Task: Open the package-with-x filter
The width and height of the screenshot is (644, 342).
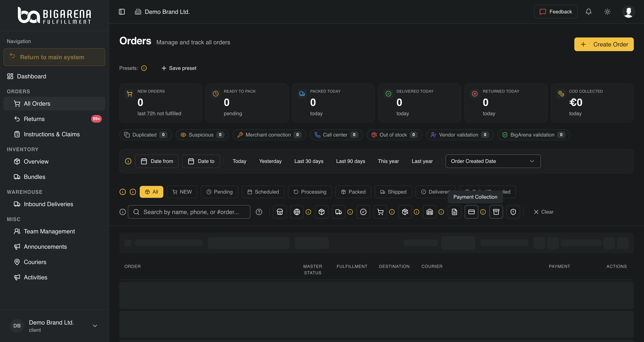Action: (405, 212)
